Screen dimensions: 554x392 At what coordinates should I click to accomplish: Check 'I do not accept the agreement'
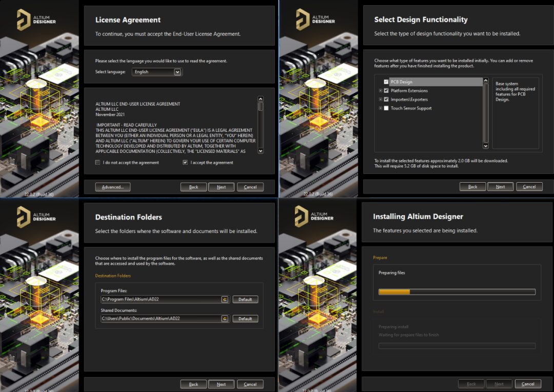click(x=97, y=163)
